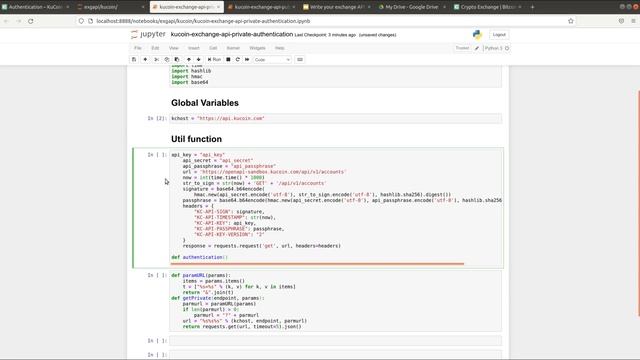Image resolution: width=640 pixels, height=360 pixels.
Task: Save the notebook with the save icon
Action: coord(134,60)
